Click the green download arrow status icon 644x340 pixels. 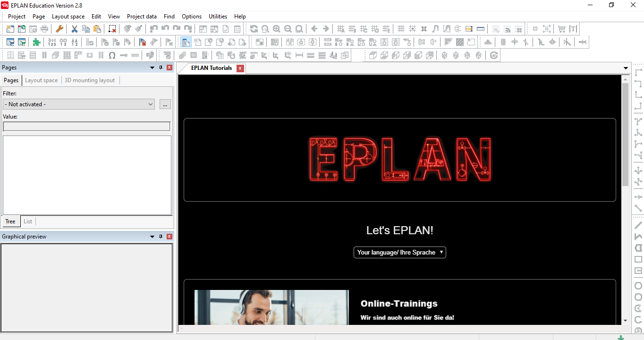(621, 337)
